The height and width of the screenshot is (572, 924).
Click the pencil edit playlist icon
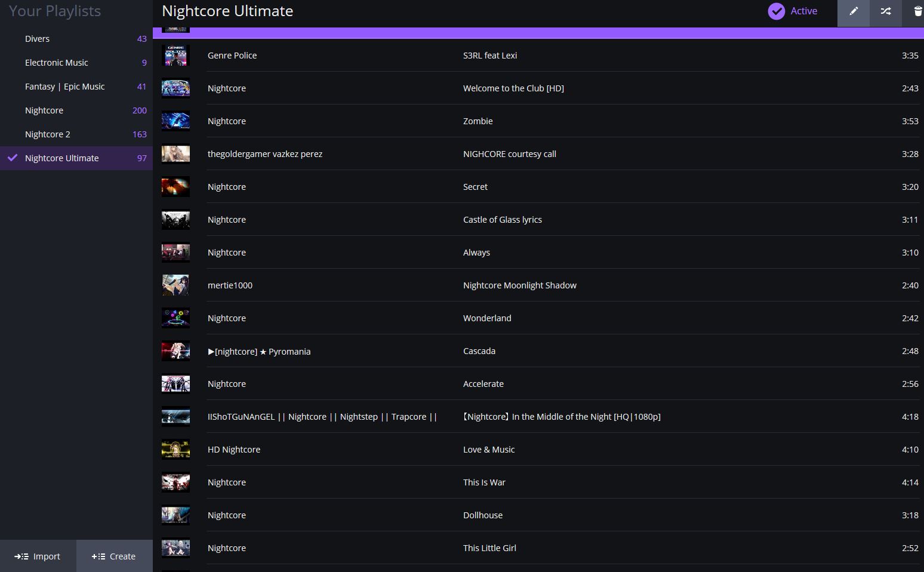click(x=854, y=11)
